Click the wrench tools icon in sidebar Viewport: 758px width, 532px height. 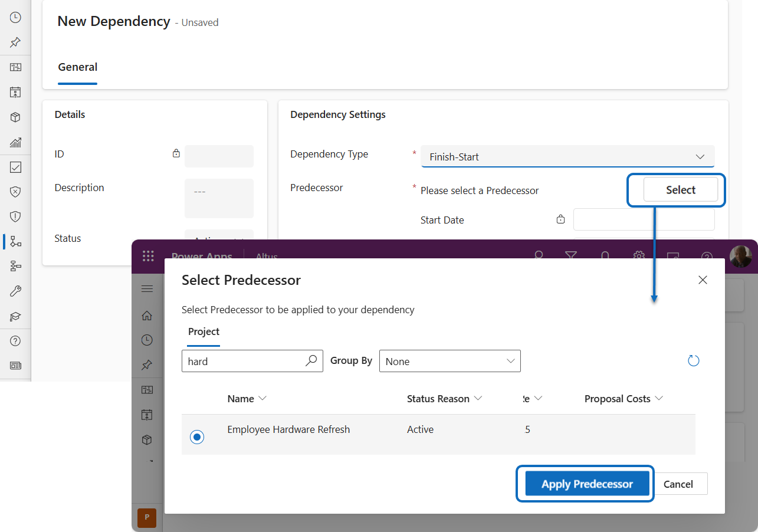[x=15, y=291]
